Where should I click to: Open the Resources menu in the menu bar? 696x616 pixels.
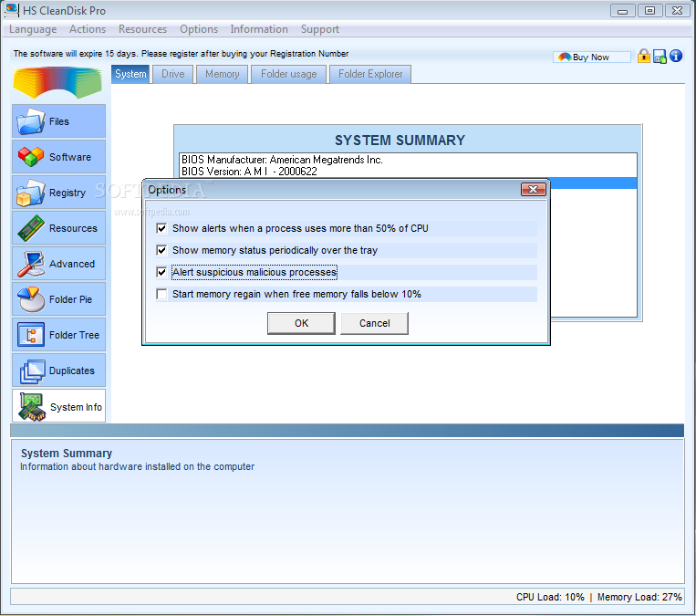142,29
